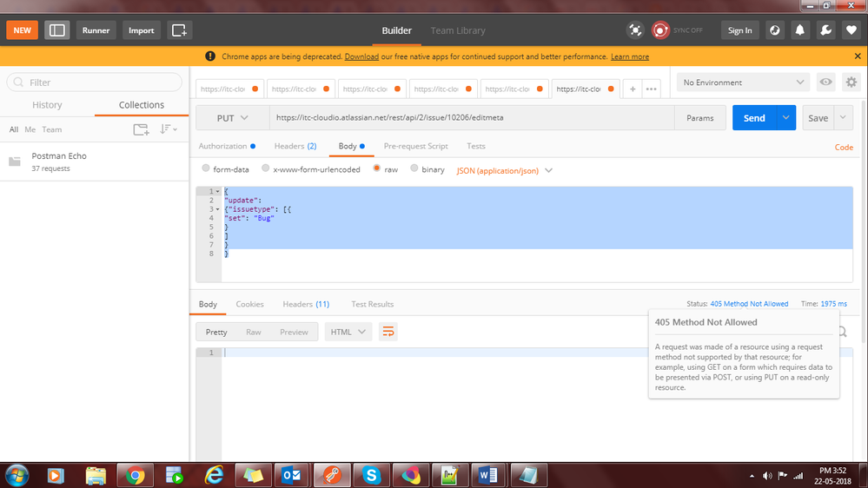This screenshot has height=488, width=868.
Task: Expand the Save button dropdown arrow
Action: [843, 118]
